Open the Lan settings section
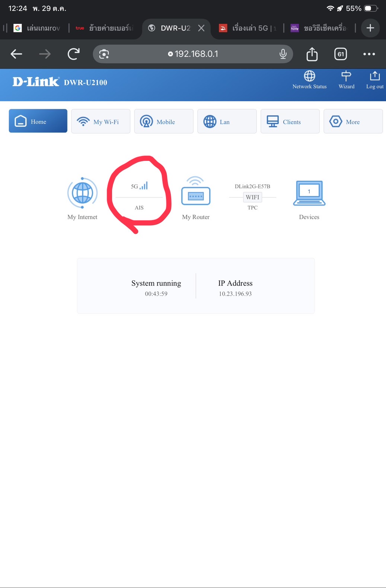 point(227,121)
